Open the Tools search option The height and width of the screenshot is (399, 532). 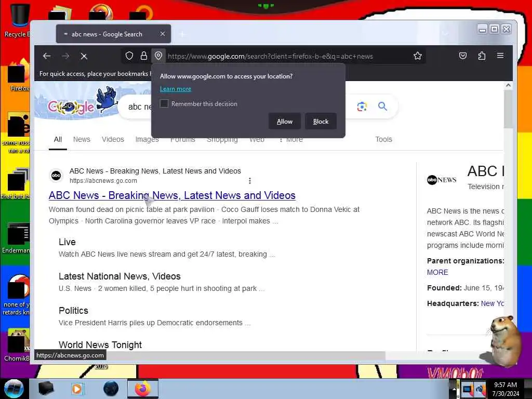click(383, 139)
